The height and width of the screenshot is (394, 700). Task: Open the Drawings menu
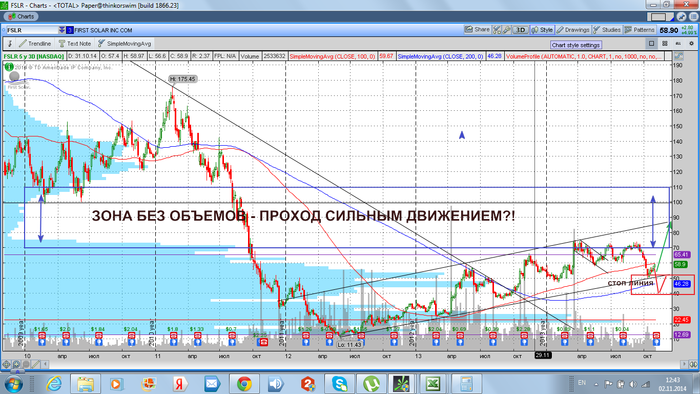tap(573, 30)
